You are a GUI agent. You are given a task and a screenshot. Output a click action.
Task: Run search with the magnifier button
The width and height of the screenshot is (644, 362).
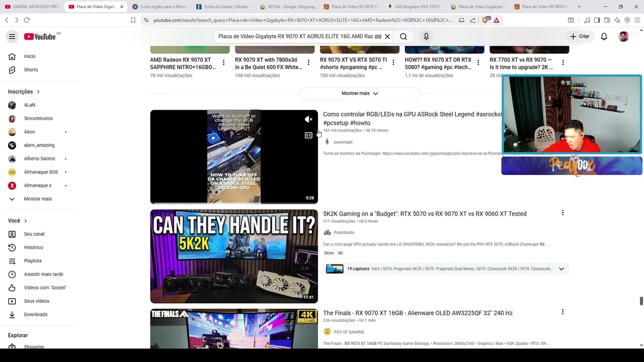coord(404,36)
